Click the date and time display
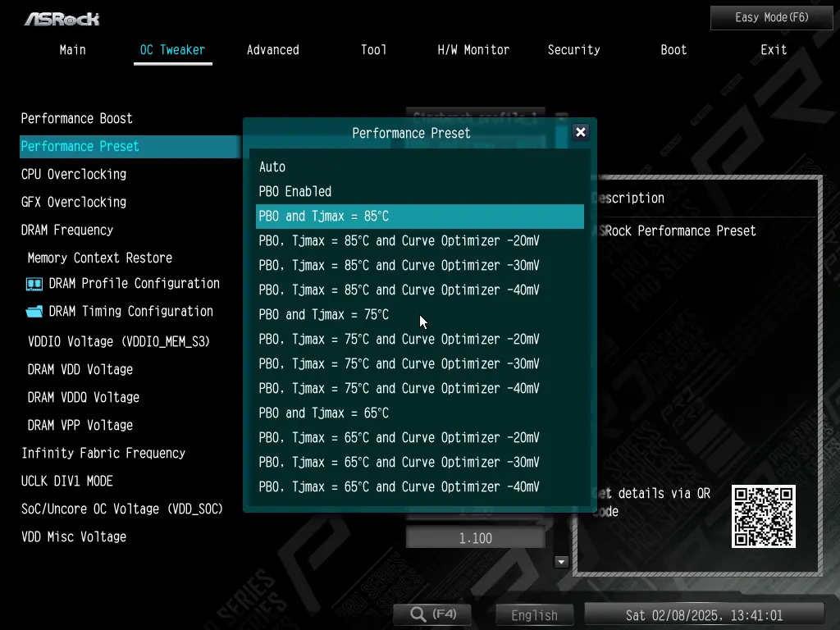The height and width of the screenshot is (630, 840). point(704,615)
